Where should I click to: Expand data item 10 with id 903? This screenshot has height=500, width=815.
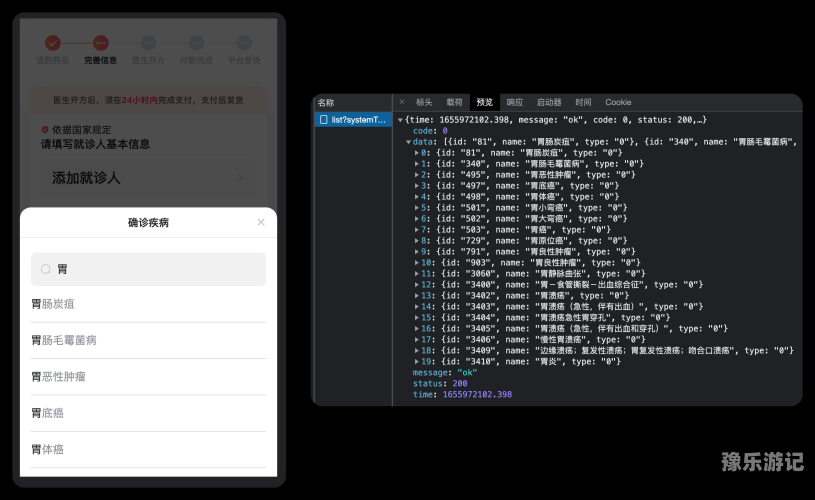pos(417,262)
